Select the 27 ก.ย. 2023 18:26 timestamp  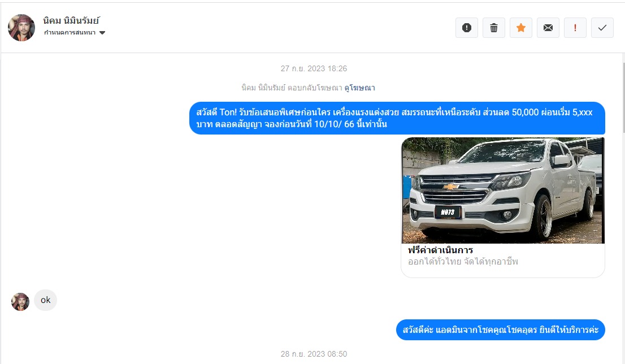pos(314,68)
